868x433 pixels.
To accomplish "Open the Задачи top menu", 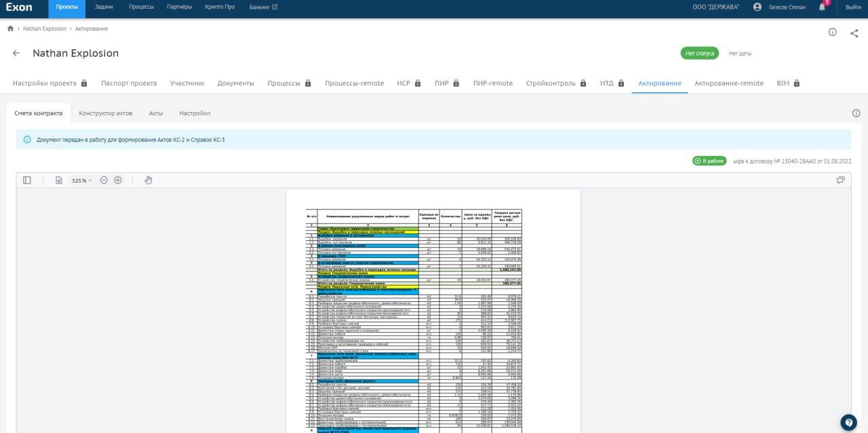I will pyautogui.click(x=104, y=7).
